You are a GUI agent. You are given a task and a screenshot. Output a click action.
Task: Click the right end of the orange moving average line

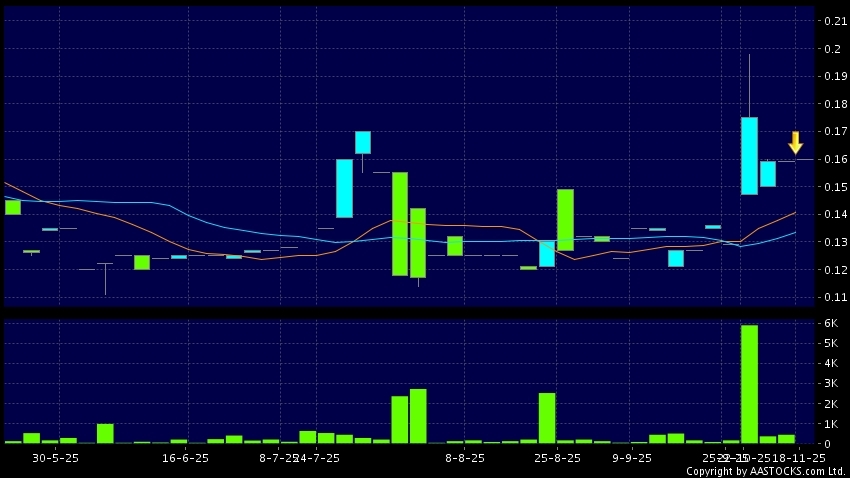point(795,212)
